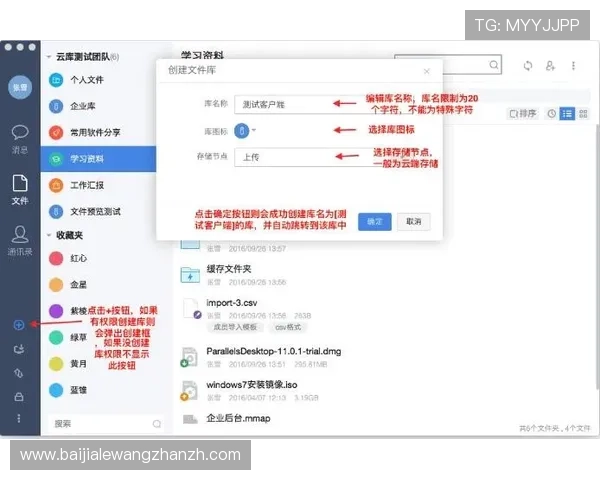Click the plus create library button
Screen dimensions: 600x480
(x=19, y=325)
